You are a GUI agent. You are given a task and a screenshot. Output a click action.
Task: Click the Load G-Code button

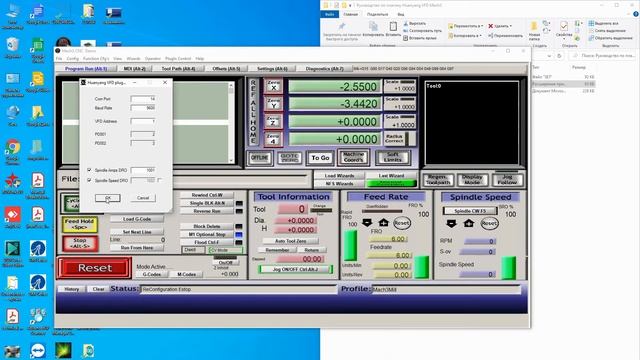[x=137, y=219]
